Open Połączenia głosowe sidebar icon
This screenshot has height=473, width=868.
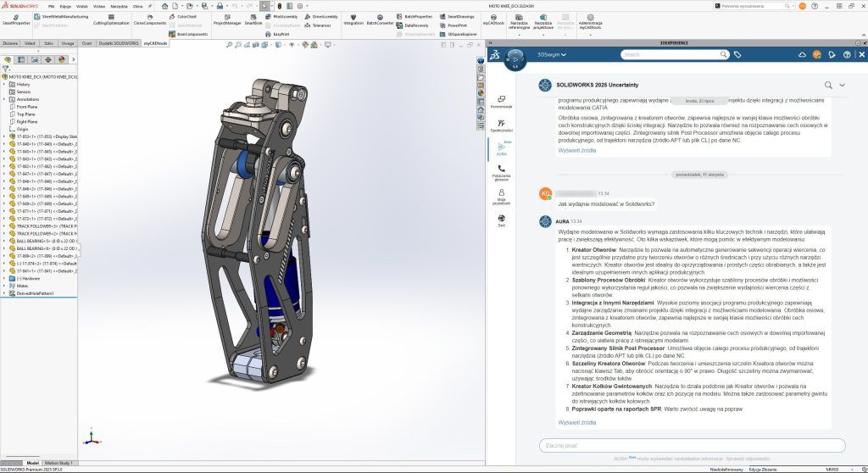pyautogui.click(x=502, y=172)
